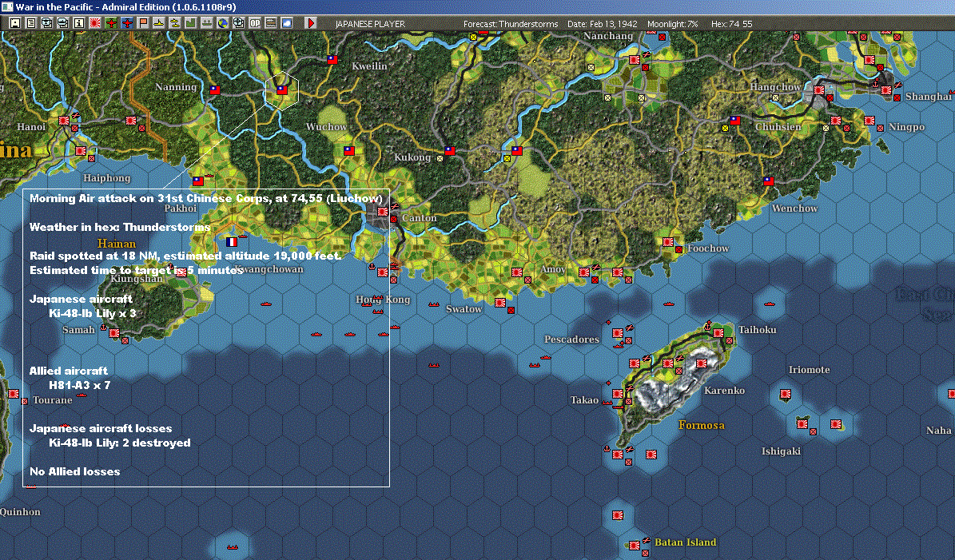Viewport: 955px width, 560px height.
Task: Select Japanese flag base near Ningpo
Action: (x=869, y=121)
